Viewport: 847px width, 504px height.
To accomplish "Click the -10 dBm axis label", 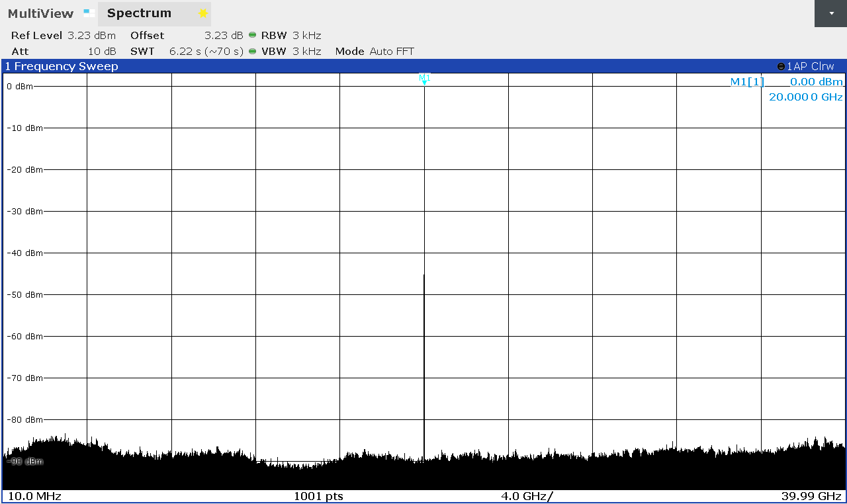I will 24,128.
